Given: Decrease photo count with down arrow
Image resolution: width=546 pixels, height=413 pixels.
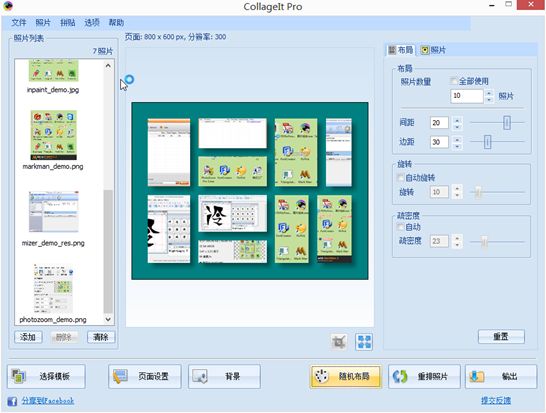Looking at the screenshot, I should (x=489, y=100).
